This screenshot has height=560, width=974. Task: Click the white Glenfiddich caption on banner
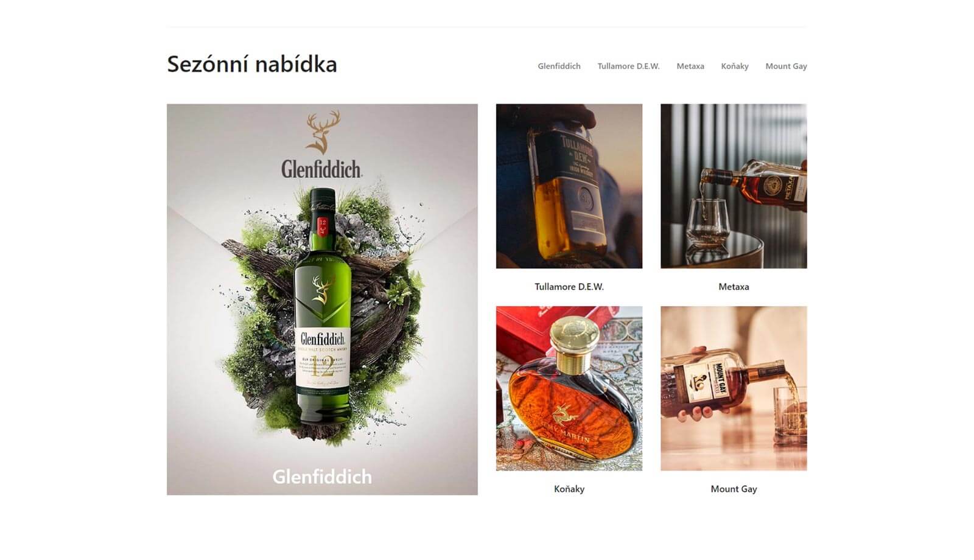(x=322, y=477)
